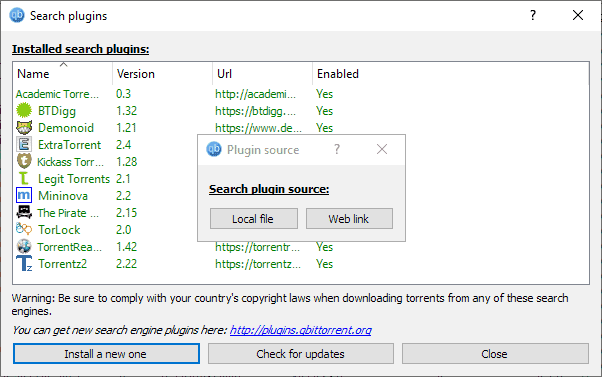Click version 1.42 of TorrentReactor

[126, 247]
